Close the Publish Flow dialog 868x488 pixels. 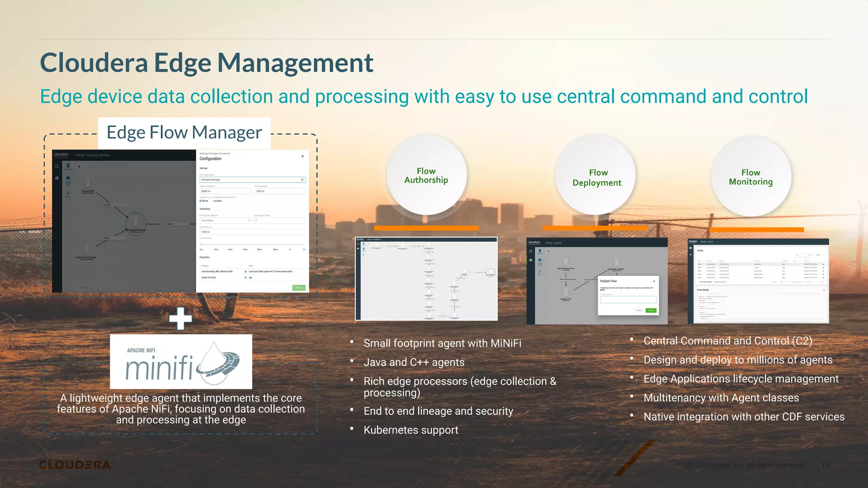tap(654, 281)
